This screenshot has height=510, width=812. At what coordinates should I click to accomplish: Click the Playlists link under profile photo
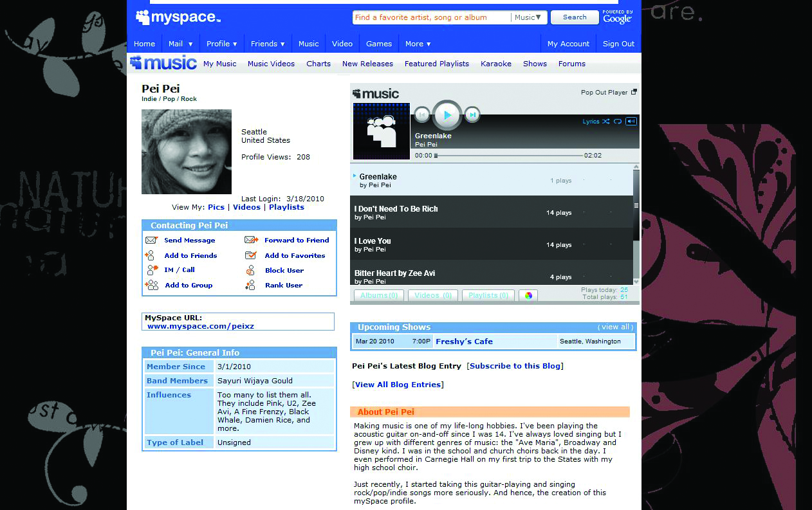[x=287, y=207]
